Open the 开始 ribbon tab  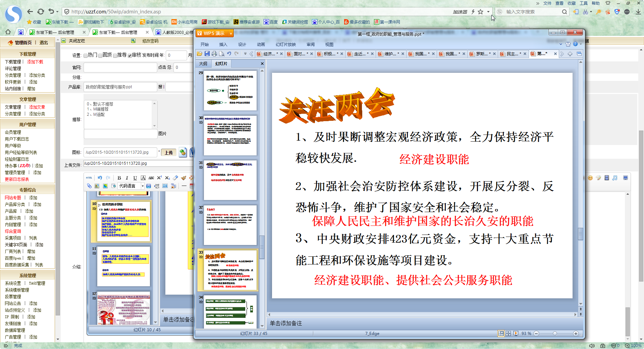205,44
